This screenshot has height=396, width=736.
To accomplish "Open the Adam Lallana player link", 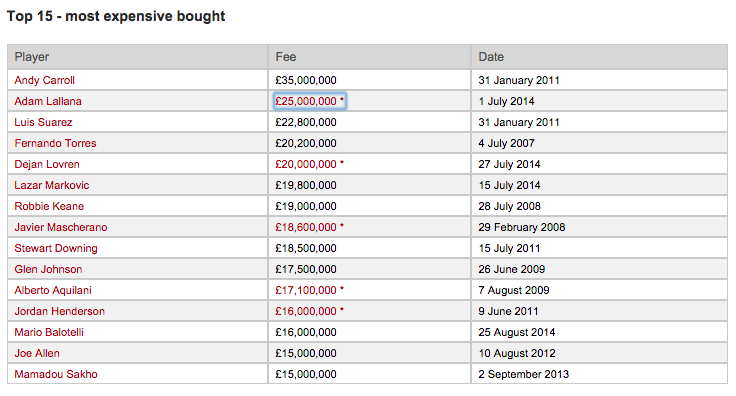I will point(48,101).
